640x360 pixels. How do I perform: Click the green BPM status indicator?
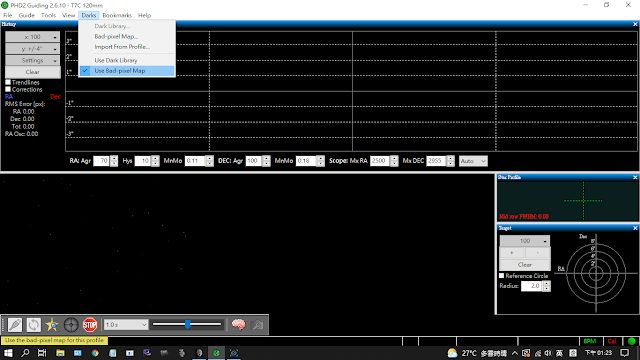pyautogui.click(x=590, y=341)
